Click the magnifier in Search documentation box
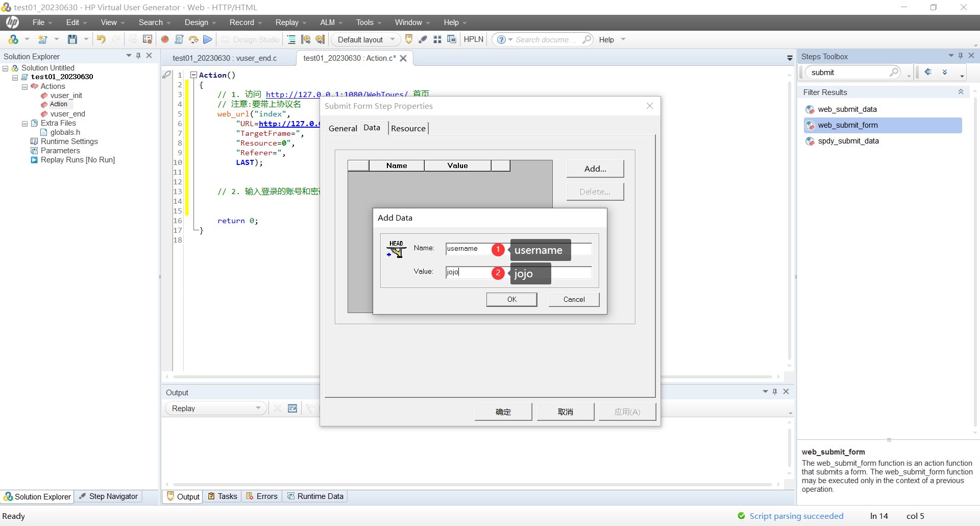 pyautogui.click(x=587, y=39)
